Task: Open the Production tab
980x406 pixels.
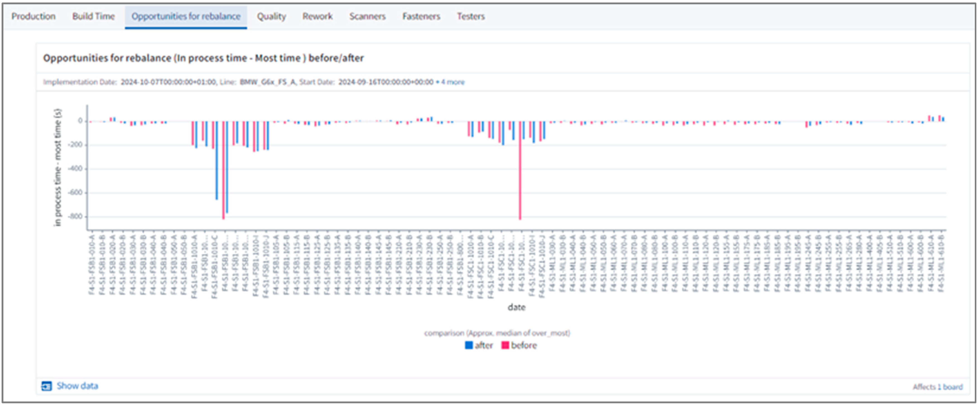Action: (x=34, y=16)
